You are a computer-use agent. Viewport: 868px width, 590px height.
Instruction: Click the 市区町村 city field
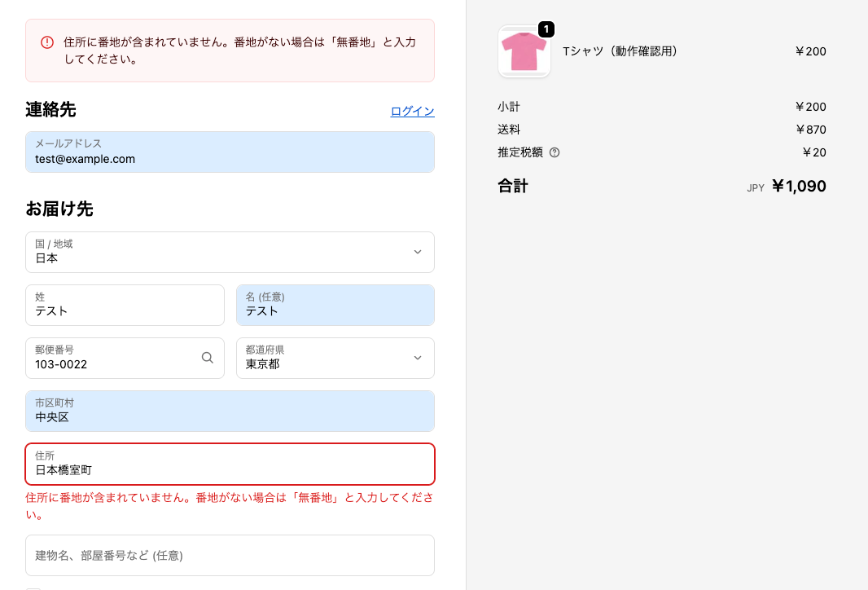click(230, 411)
